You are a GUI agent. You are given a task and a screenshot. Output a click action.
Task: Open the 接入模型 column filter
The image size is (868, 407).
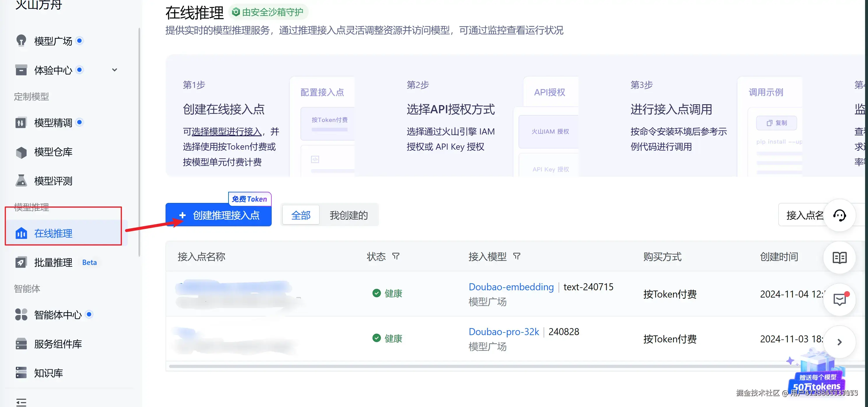coord(516,256)
